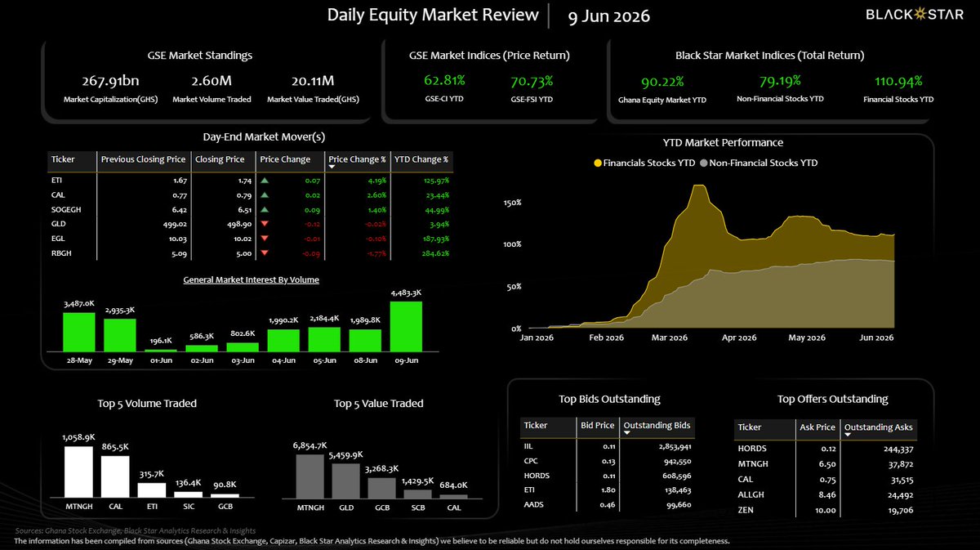Click the 9 Jun 2026 date in the header
This screenshot has width=980, height=550.
coord(609,16)
